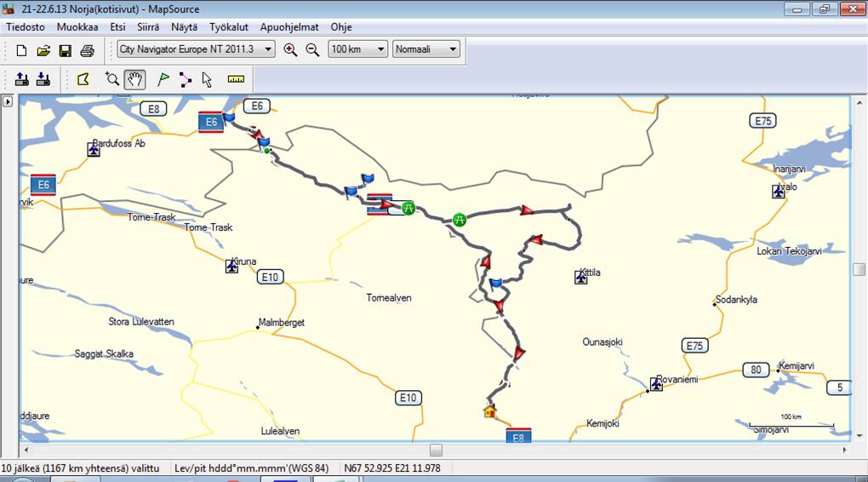Click the N67 52.925 E21 11.978 coordinates
868x482 pixels.
coord(392,468)
